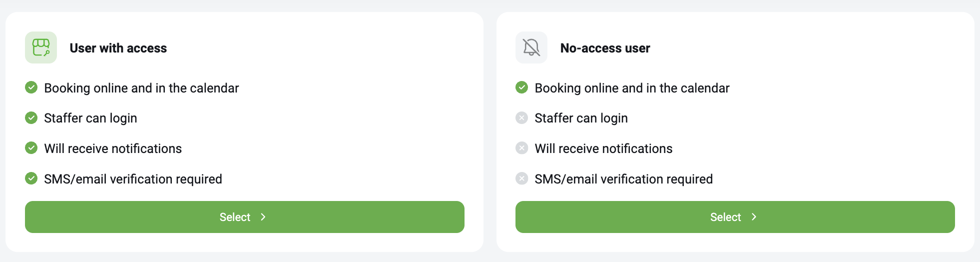Click Booking online and in the calendar text, left card
This screenshot has height=262, width=980.
point(141,88)
